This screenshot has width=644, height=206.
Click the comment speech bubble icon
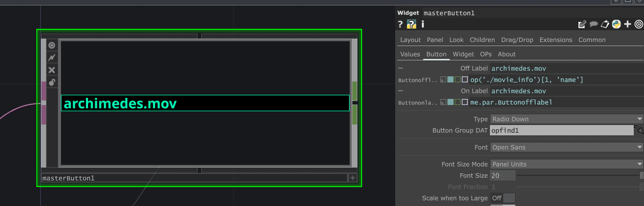[x=594, y=24]
